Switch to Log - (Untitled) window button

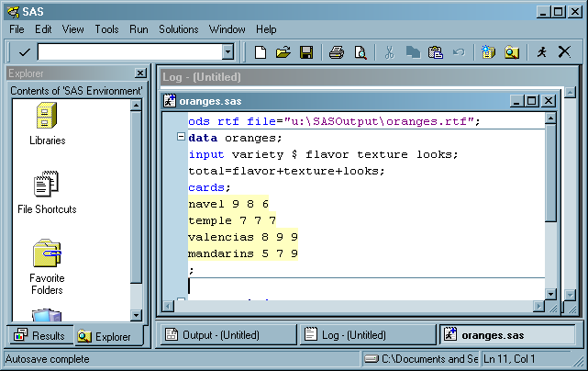click(367, 335)
